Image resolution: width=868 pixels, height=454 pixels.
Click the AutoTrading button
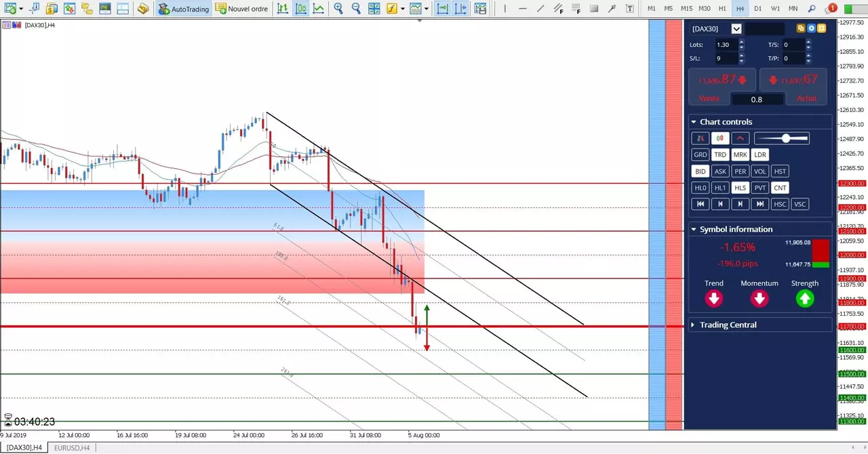coord(184,9)
